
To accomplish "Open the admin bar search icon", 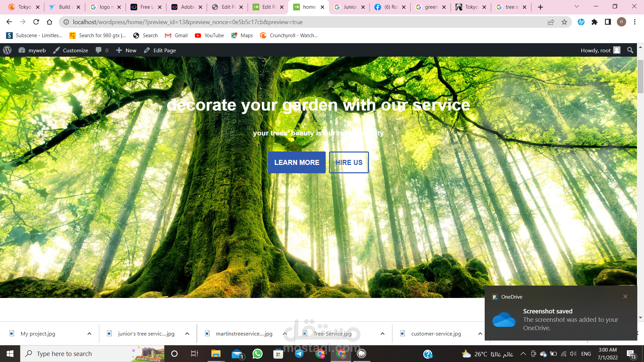I will pos(630,50).
